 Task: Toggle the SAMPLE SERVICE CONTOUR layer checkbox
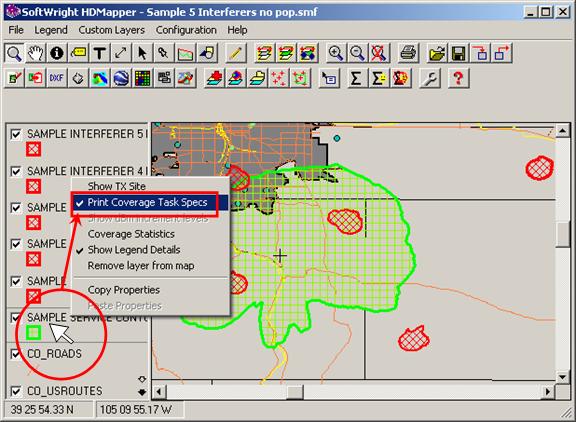(16, 318)
